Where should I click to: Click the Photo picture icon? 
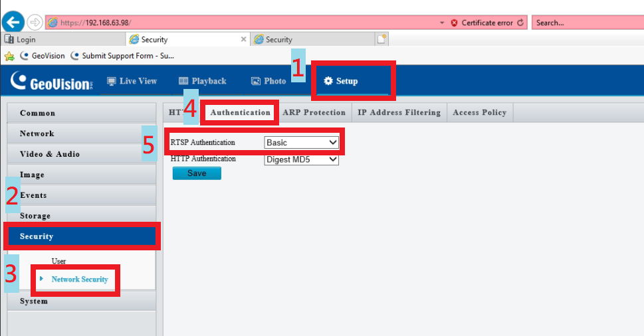tap(256, 81)
